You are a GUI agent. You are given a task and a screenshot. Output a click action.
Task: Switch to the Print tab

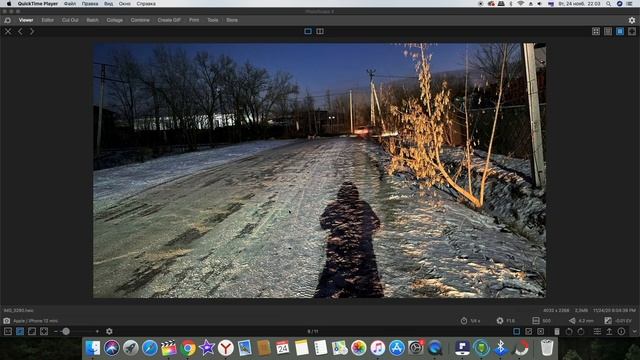coord(194,20)
